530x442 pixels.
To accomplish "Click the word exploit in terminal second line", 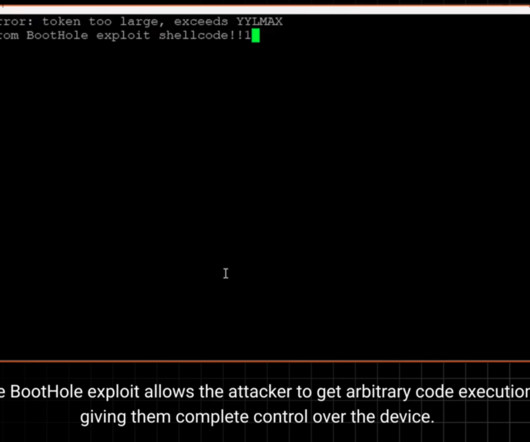I will point(123,36).
